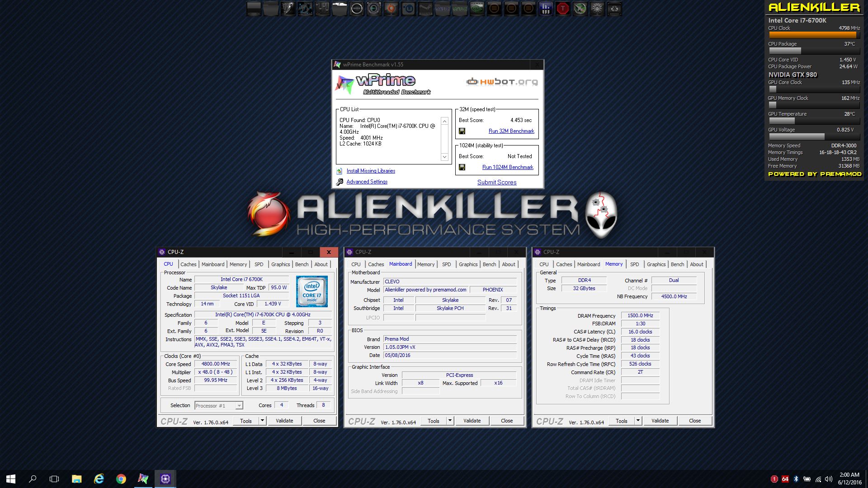Click the mixer sliders dock icon
This screenshot has width=868, height=488.
322,8
